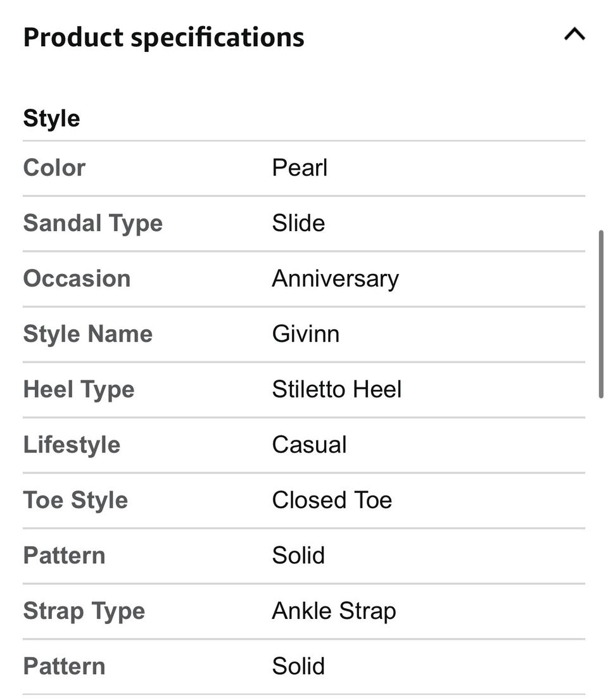This screenshot has height=700, width=608.
Task: Click the Occasion label
Action: [x=77, y=278]
